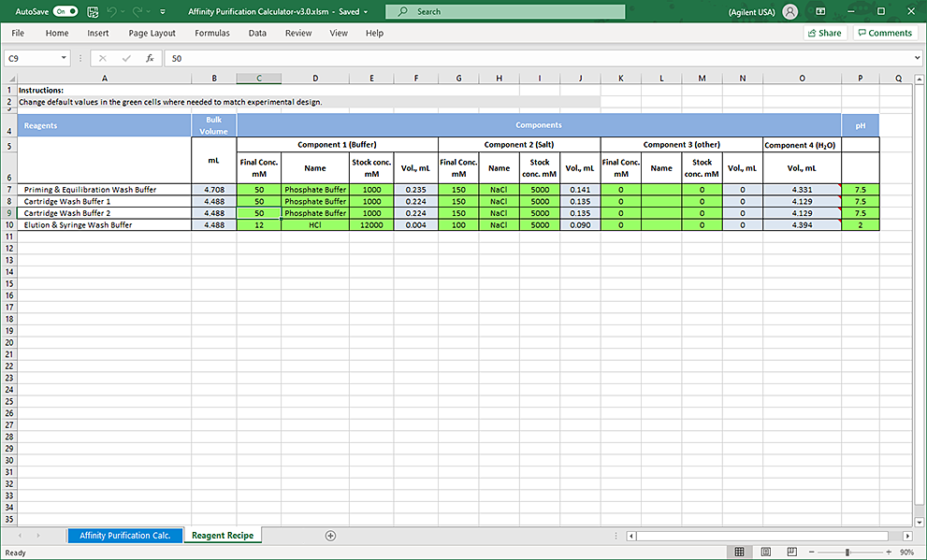Open the File menu
The width and height of the screenshot is (927, 560).
(x=18, y=33)
